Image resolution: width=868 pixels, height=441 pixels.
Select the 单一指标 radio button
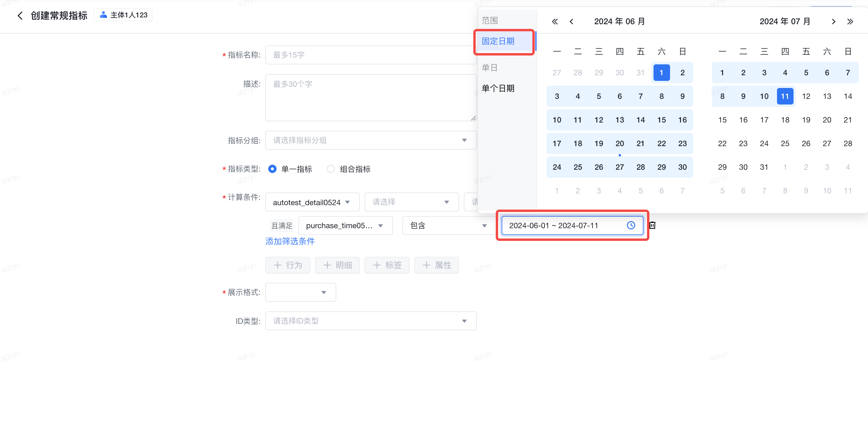click(x=272, y=169)
